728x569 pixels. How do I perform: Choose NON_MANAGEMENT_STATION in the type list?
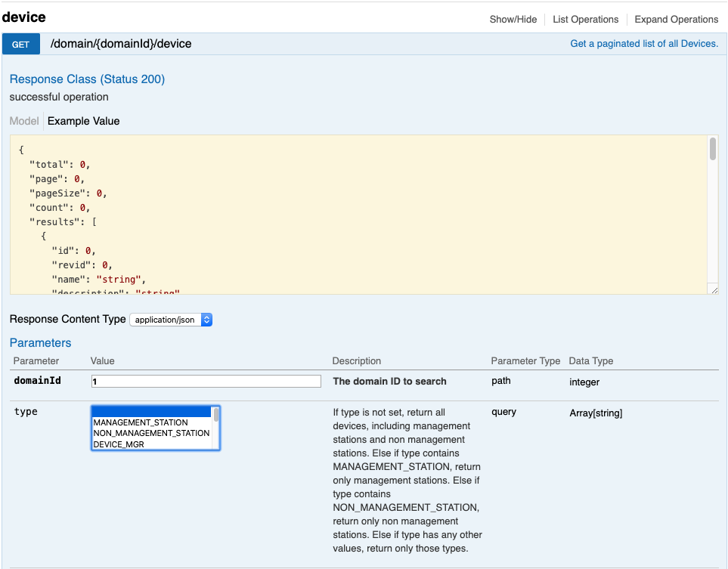tap(151, 433)
